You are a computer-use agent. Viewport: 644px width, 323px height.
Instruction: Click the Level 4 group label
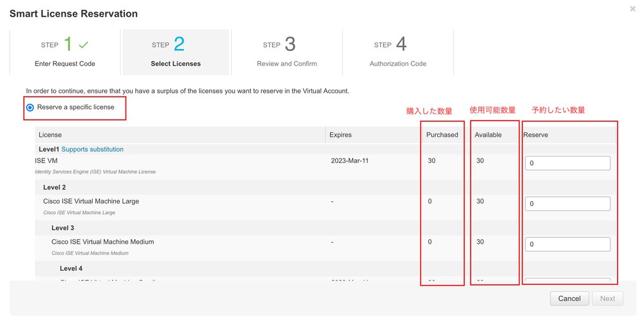point(71,268)
